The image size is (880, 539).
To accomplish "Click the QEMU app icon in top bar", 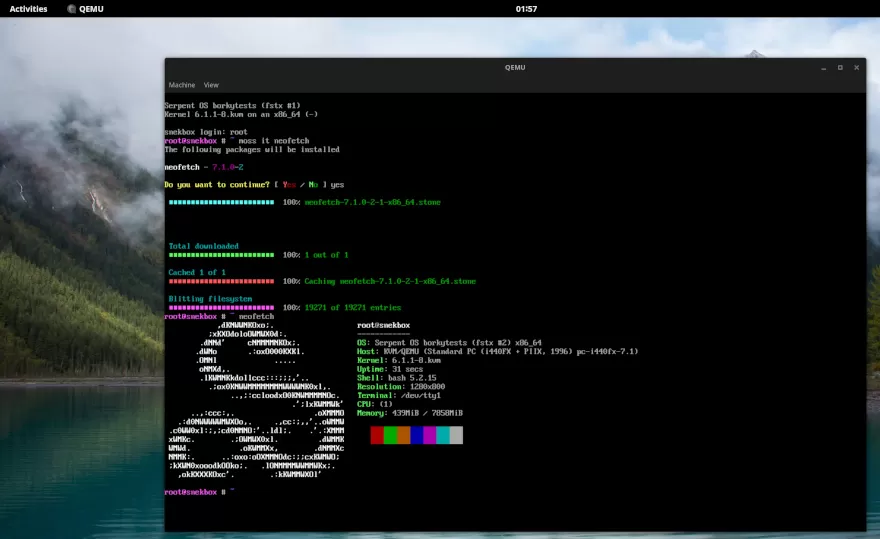I will click(71, 8).
